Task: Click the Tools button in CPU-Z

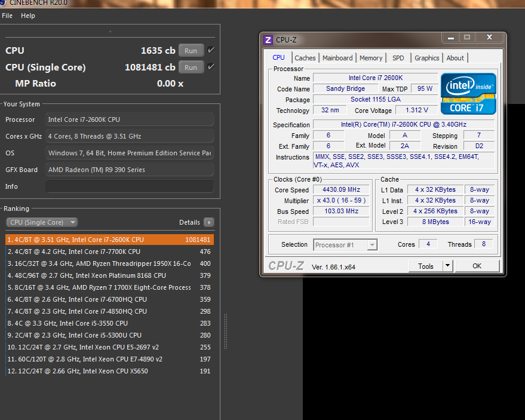Action: click(x=426, y=266)
